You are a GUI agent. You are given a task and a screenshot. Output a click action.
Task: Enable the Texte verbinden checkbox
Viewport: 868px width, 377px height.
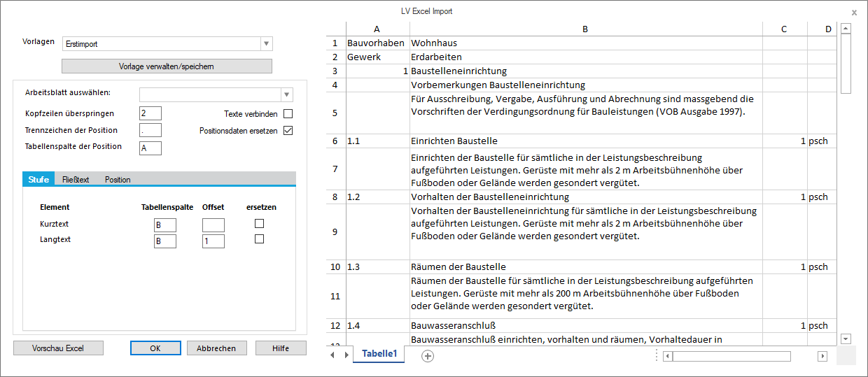click(288, 113)
